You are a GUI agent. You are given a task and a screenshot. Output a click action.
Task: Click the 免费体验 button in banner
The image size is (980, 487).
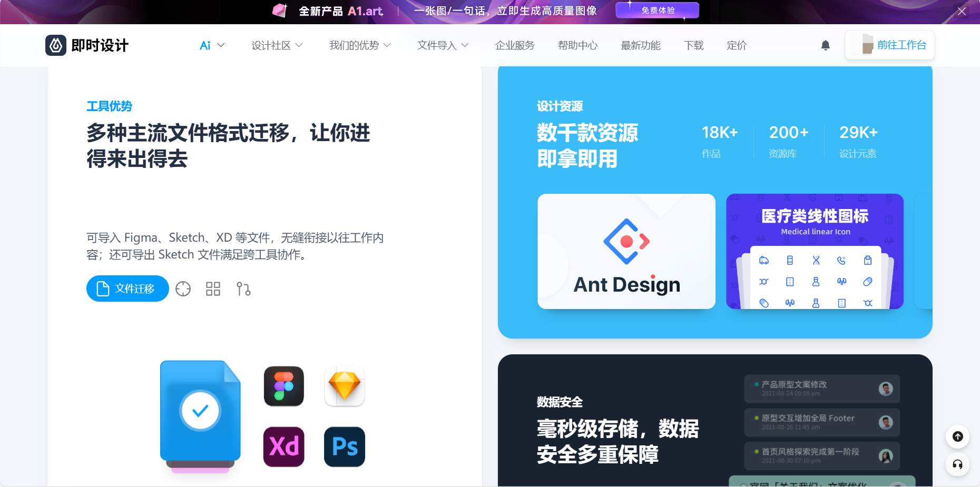[658, 10]
